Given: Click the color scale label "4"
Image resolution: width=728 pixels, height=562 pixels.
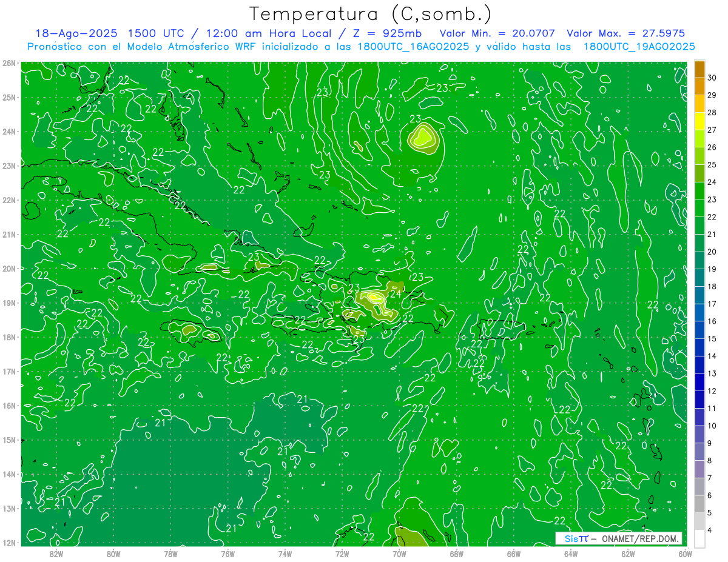Looking at the screenshot, I should (x=710, y=530).
